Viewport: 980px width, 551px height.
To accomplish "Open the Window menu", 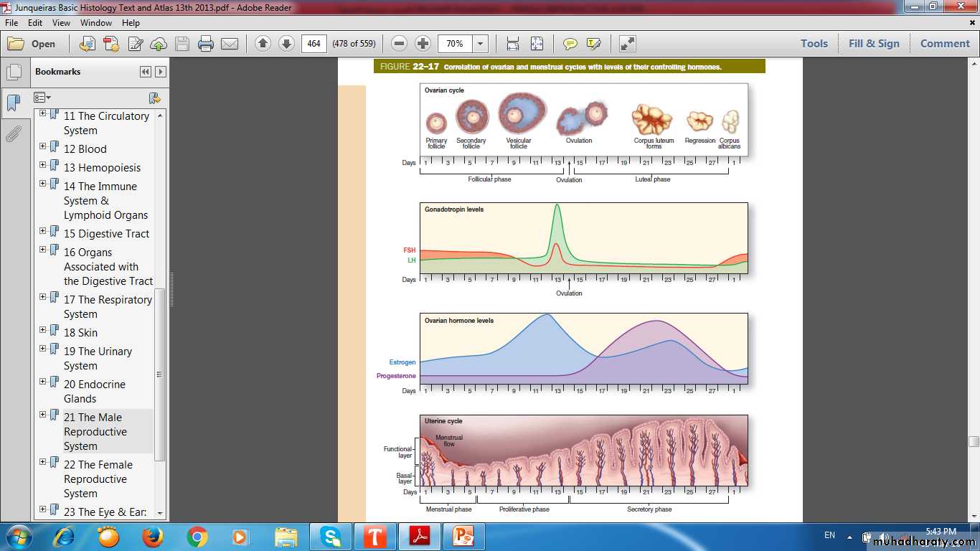I will (x=95, y=23).
